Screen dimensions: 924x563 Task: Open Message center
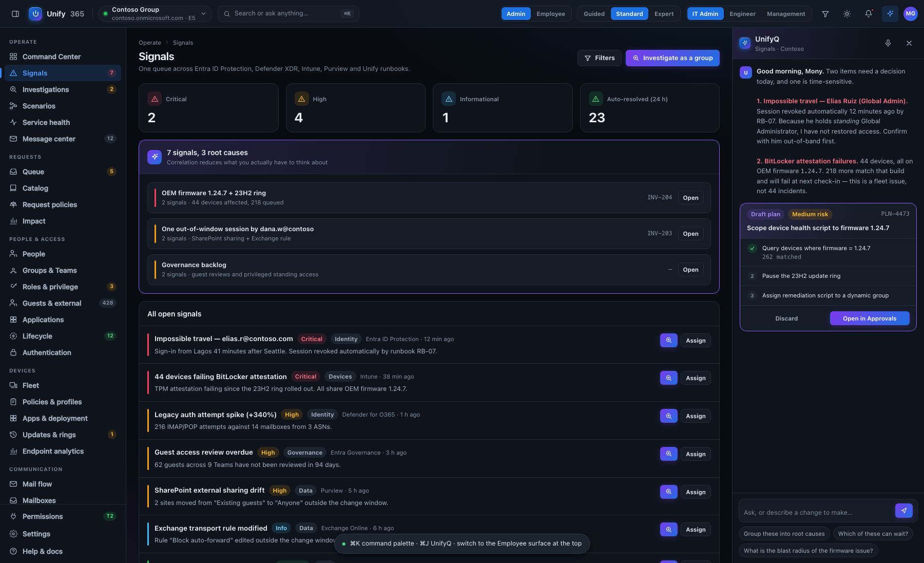(63, 139)
